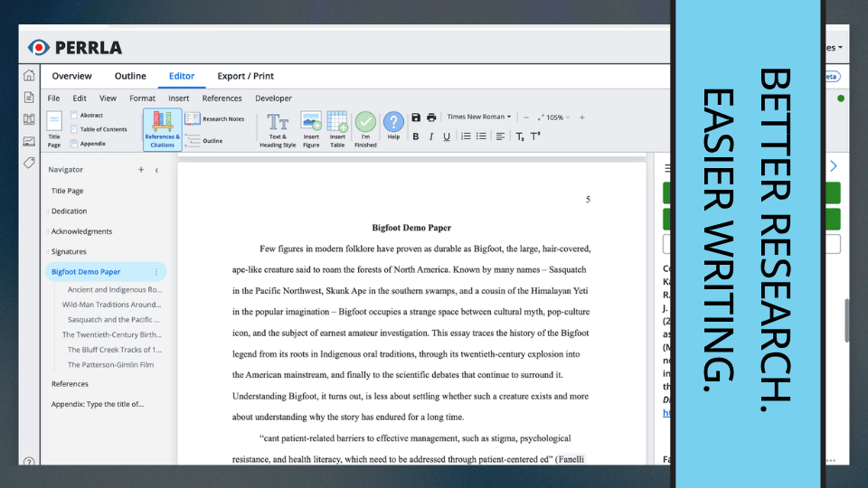Open the References menu
Screen dimensions: 868x488
pos(222,98)
